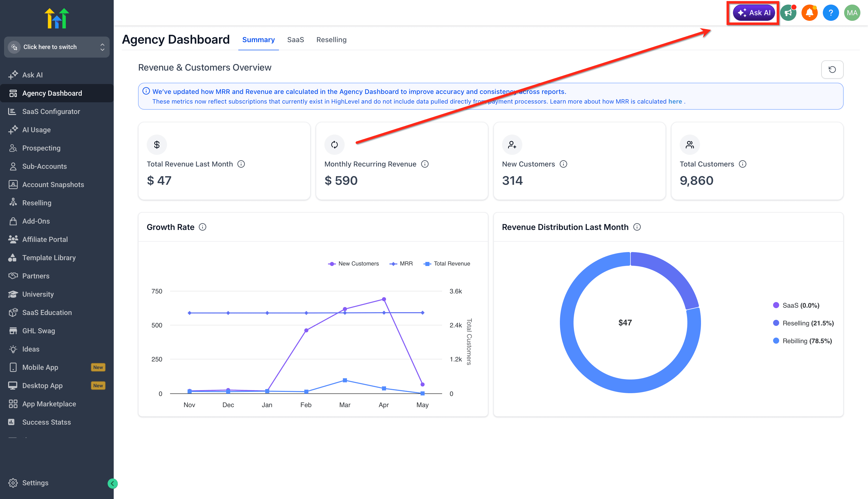Click the '$ 590' Monthly Recurring Revenue value
Viewport: 868px width, 499px height.
pos(341,181)
